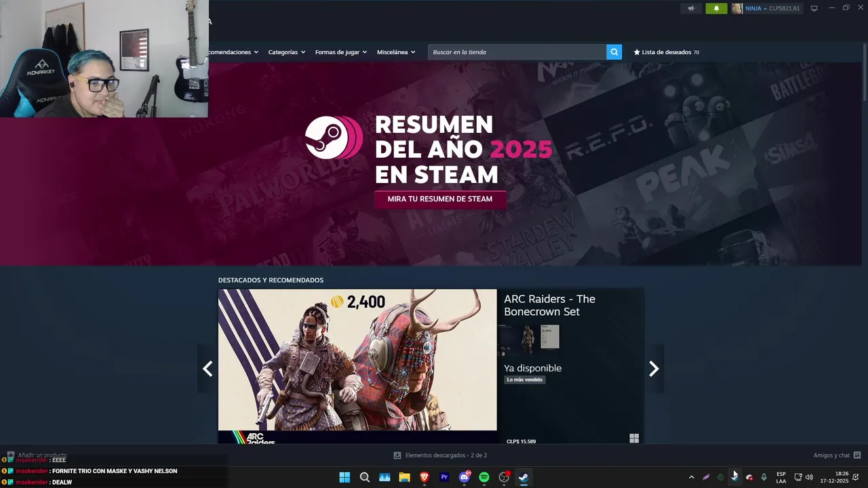Screen dimensions: 868x488
Task: Open Windows taskbar search
Action: click(x=365, y=477)
